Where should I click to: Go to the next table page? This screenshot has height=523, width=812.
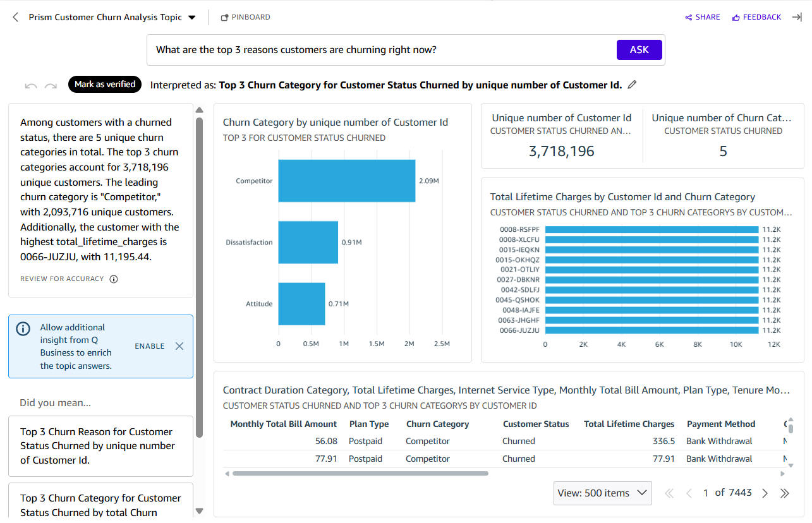(x=765, y=493)
